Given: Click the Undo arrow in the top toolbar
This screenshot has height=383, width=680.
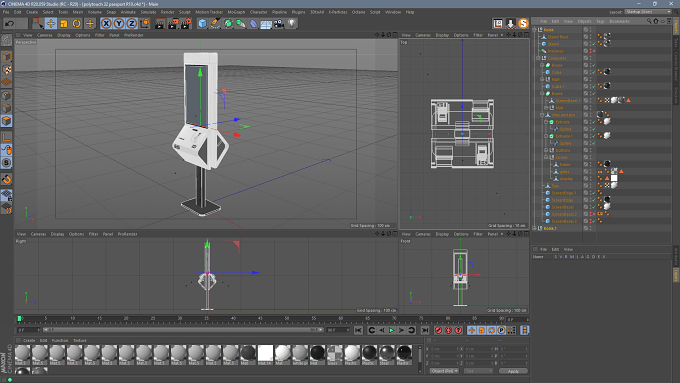Looking at the screenshot, I should click(10, 23).
